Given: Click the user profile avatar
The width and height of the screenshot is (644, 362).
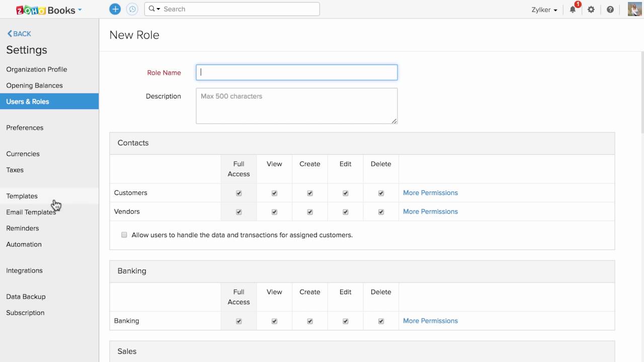Looking at the screenshot, I should pos(634,10).
